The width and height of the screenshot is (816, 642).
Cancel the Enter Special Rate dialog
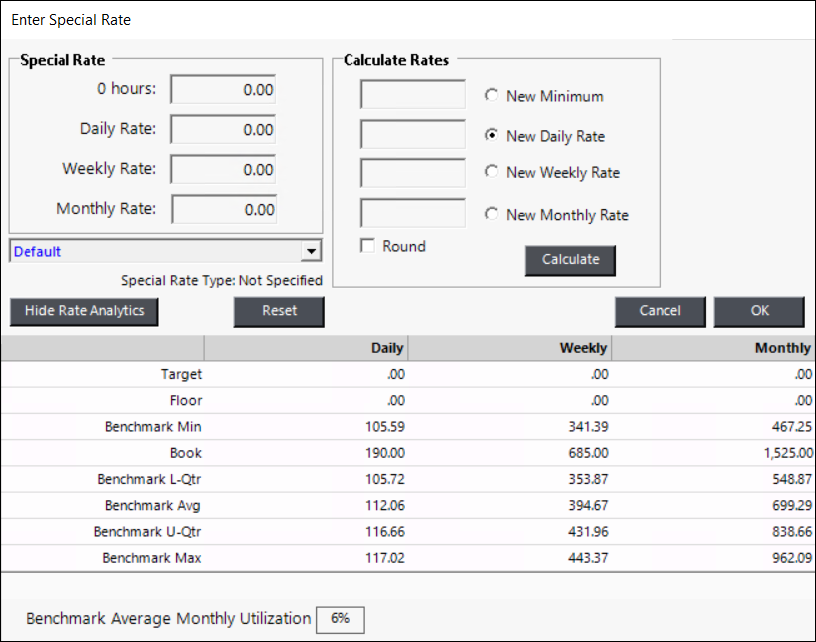coord(659,311)
